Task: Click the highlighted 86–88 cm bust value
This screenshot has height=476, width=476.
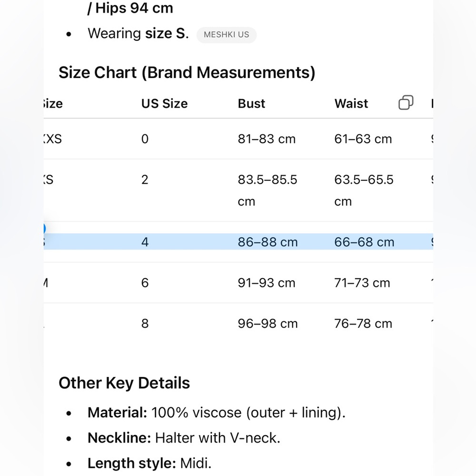Action: pos(268,242)
